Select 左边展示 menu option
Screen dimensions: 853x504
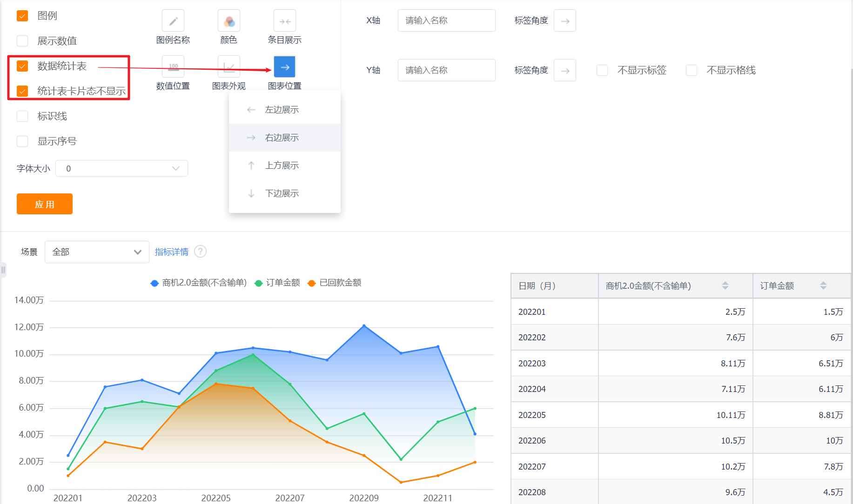[x=285, y=110]
